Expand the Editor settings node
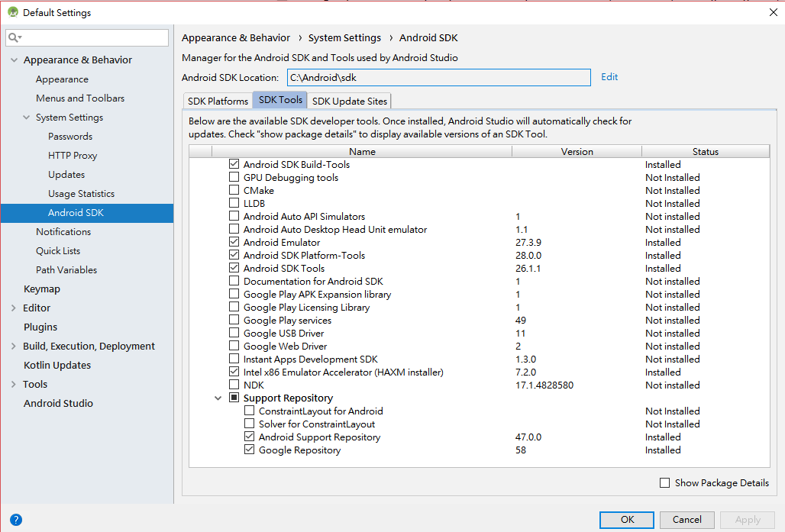This screenshot has height=532, width=785. (14, 308)
